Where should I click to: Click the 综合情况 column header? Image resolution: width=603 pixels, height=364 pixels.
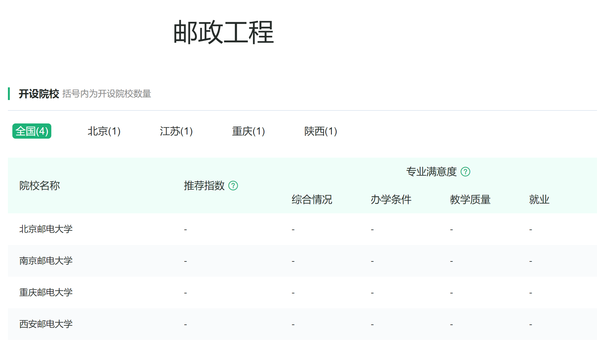312,199
